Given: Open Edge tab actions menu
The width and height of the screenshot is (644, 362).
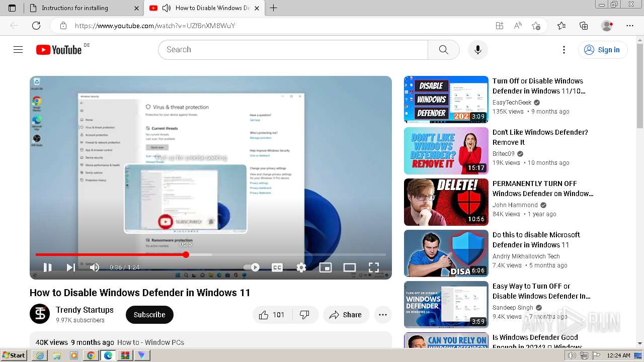Looking at the screenshot, I should click(12, 8).
